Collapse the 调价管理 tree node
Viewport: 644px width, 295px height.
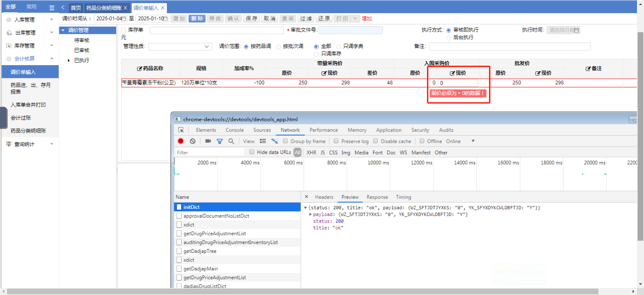[63, 30]
